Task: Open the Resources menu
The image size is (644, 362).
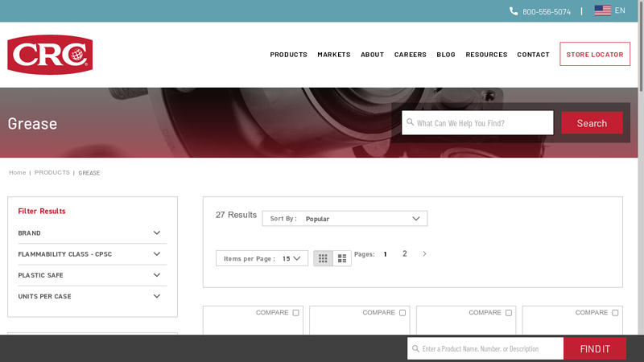Action: (486, 55)
